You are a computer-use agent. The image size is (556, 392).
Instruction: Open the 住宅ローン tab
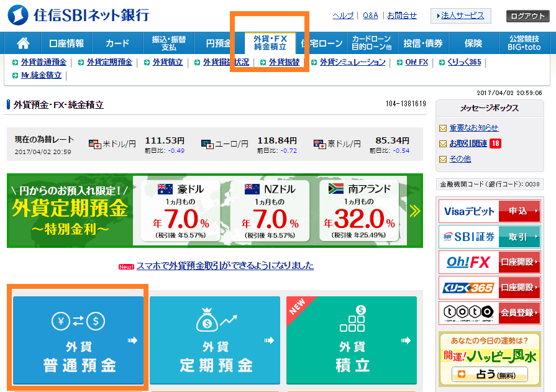321,43
